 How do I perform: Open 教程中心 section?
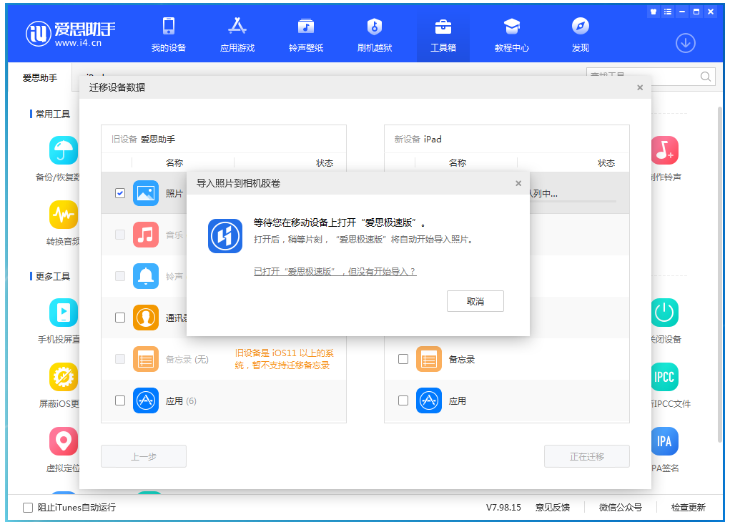point(511,35)
